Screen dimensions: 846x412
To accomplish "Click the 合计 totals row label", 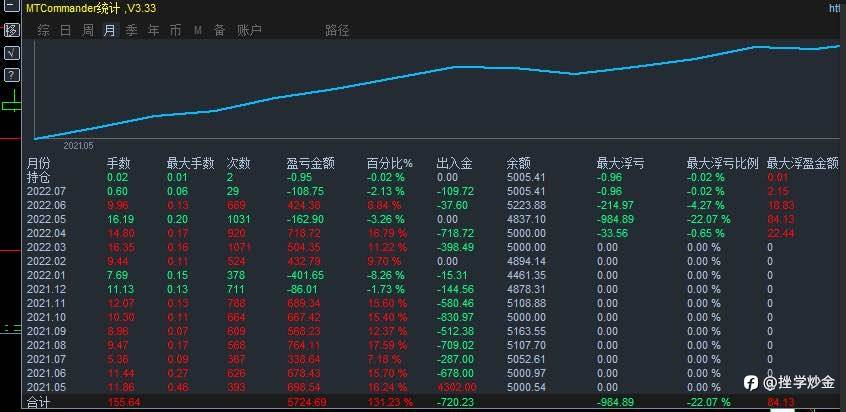I will coord(38,402).
